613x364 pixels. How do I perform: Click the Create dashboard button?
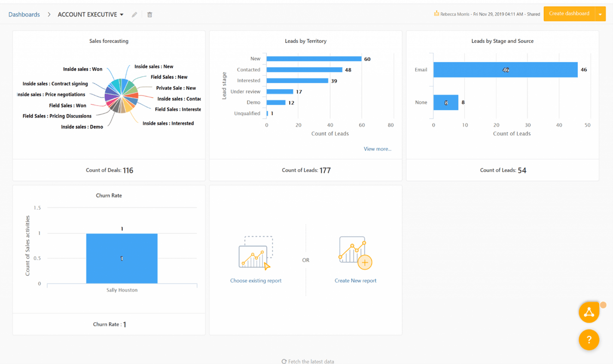click(569, 13)
